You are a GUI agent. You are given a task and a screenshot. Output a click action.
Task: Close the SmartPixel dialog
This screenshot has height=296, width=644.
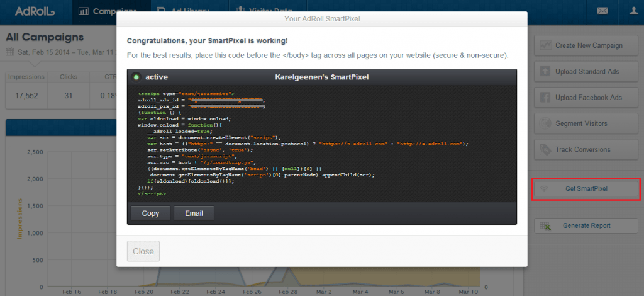click(143, 251)
